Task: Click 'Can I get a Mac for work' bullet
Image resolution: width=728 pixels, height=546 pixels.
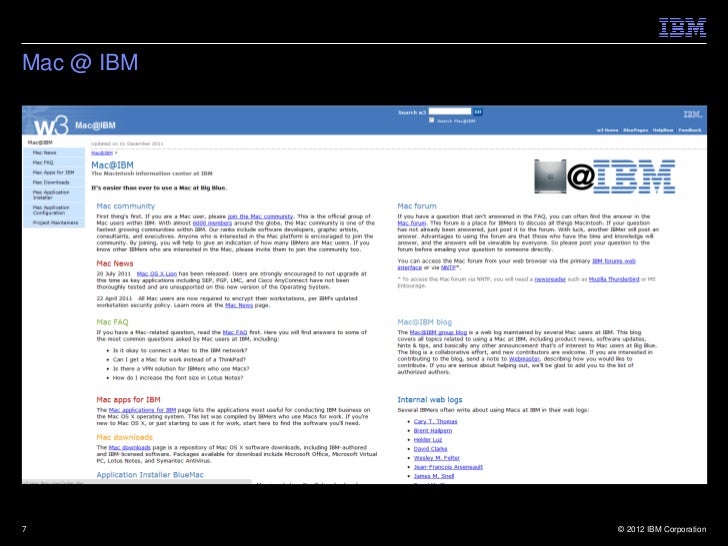Action: point(179,359)
